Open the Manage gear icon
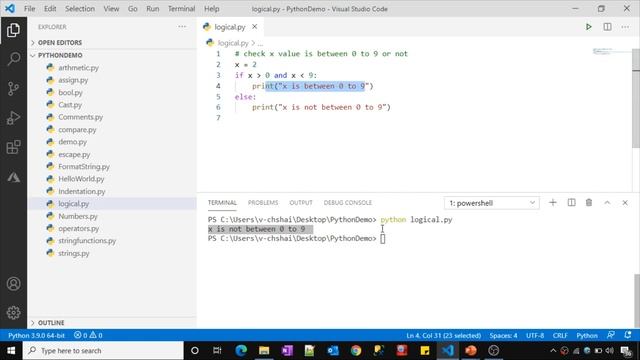The width and height of the screenshot is (640, 360). pyautogui.click(x=13, y=313)
